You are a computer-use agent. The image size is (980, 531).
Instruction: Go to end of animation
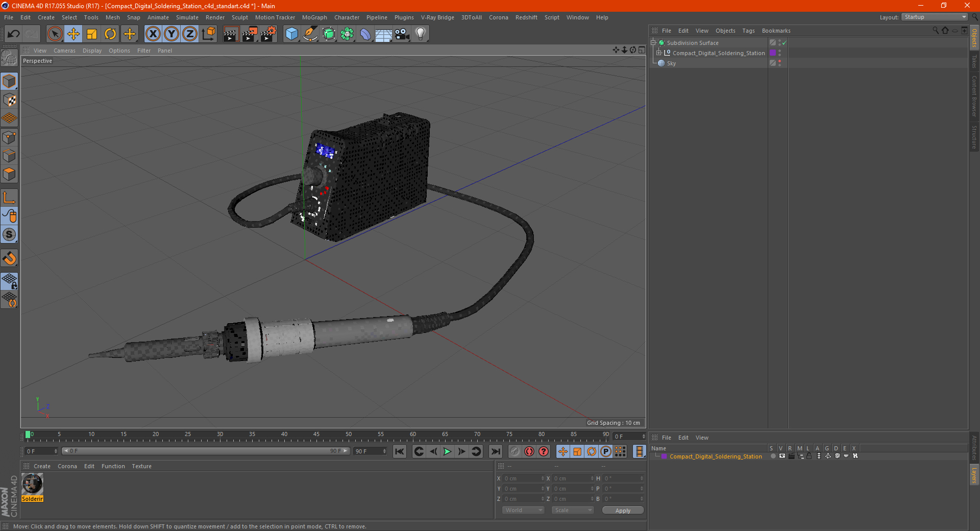coord(495,451)
